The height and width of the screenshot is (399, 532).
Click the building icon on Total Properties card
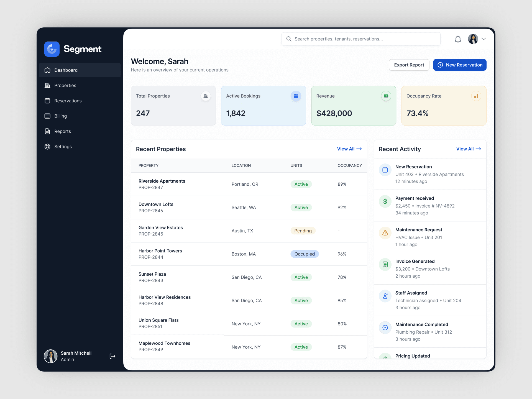(x=206, y=96)
